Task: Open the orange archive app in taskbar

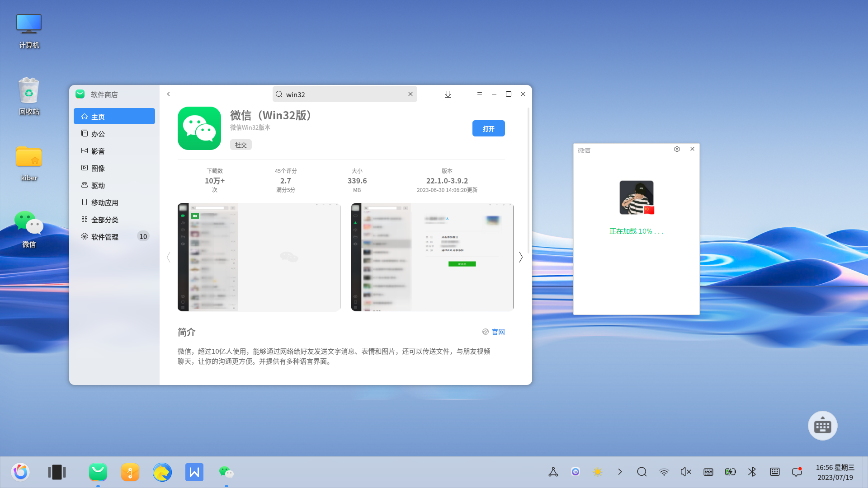Action: point(130,472)
